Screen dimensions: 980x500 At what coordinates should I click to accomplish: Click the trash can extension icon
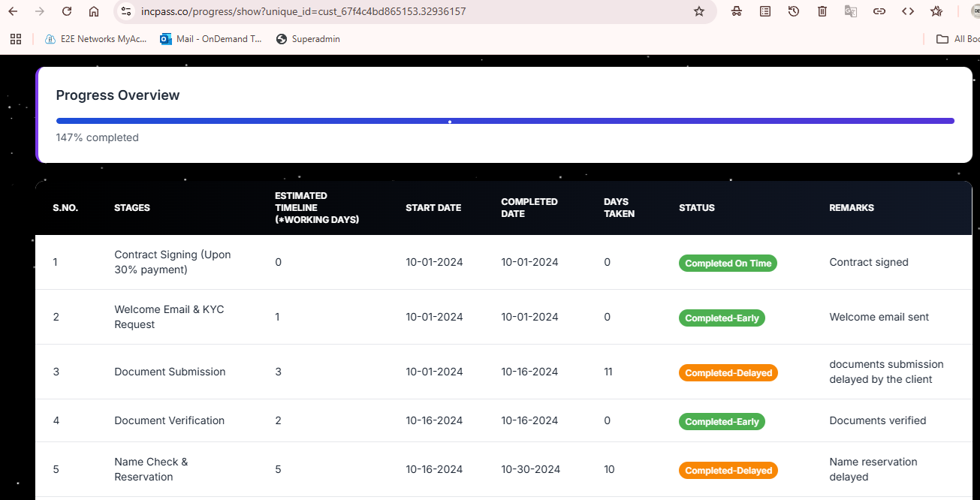(822, 11)
